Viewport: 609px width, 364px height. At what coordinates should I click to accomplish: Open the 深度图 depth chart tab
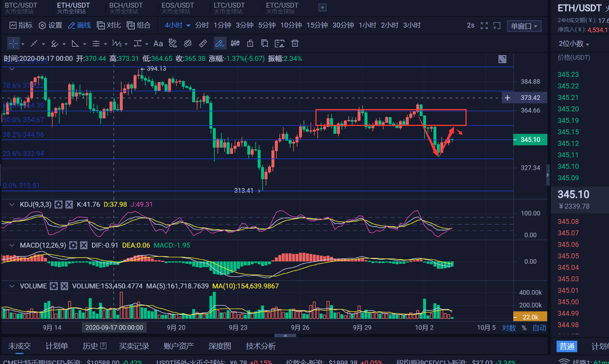[x=220, y=346]
